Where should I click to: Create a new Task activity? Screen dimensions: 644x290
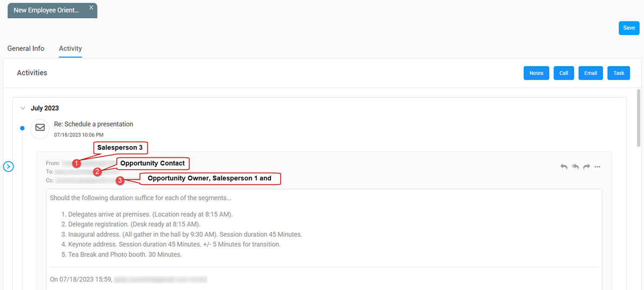click(619, 73)
